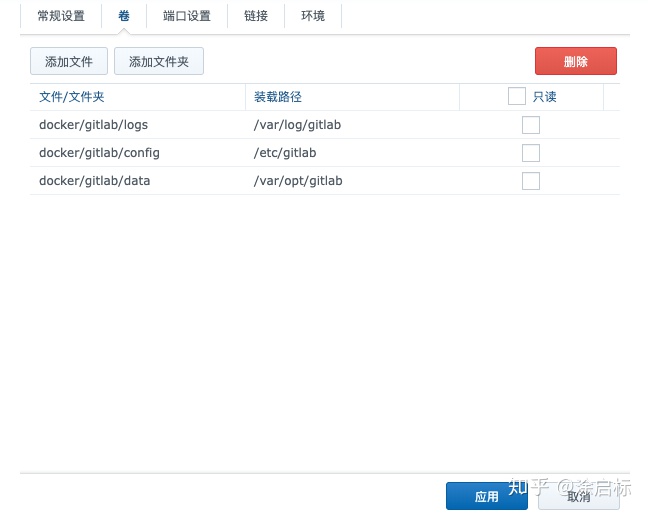Select the docker/gitlab/data folder entry
The image size is (648, 515).
pos(95,181)
